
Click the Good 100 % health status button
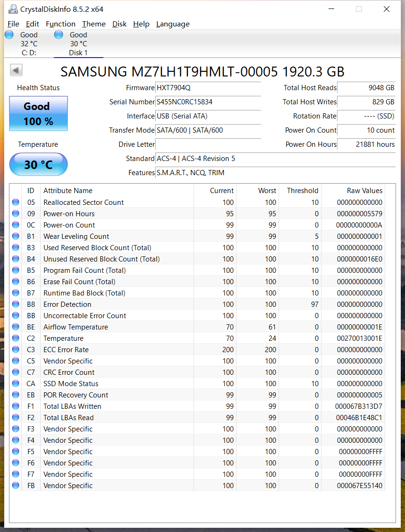pyautogui.click(x=38, y=114)
